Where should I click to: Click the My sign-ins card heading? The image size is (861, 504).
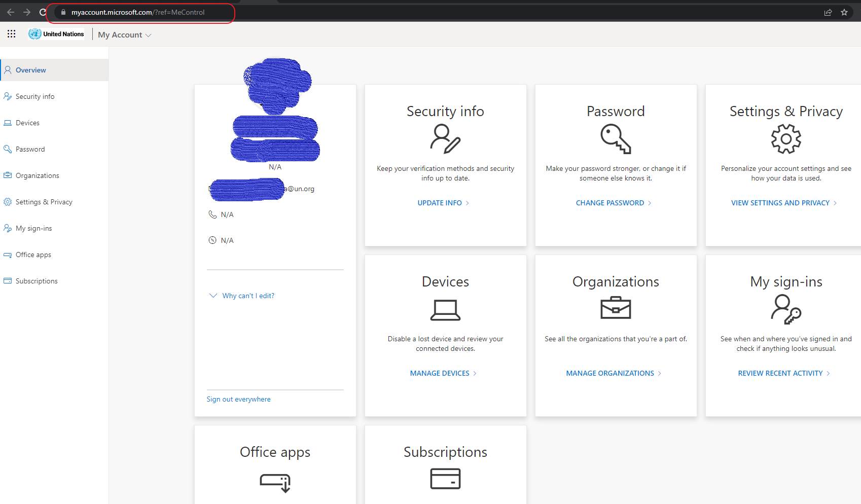point(786,282)
